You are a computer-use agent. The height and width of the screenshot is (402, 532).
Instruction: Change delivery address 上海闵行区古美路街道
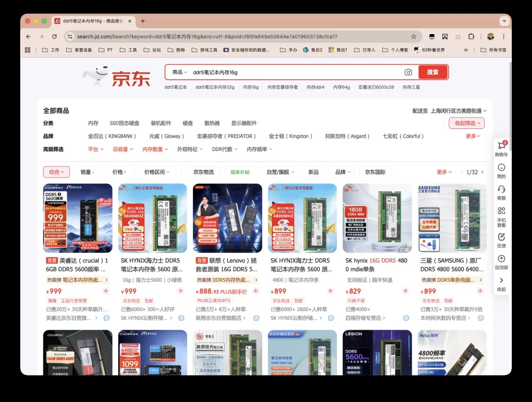(459, 111)
